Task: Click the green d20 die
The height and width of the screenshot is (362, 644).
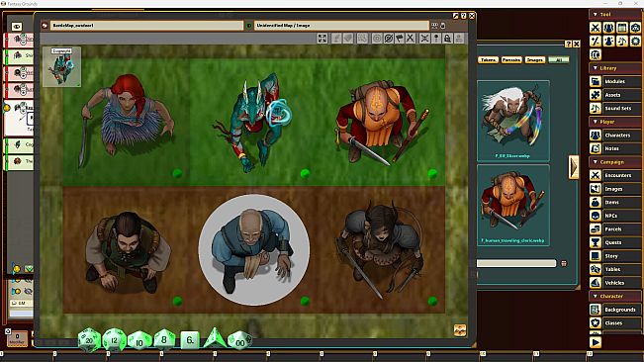Action: point(89,340)
